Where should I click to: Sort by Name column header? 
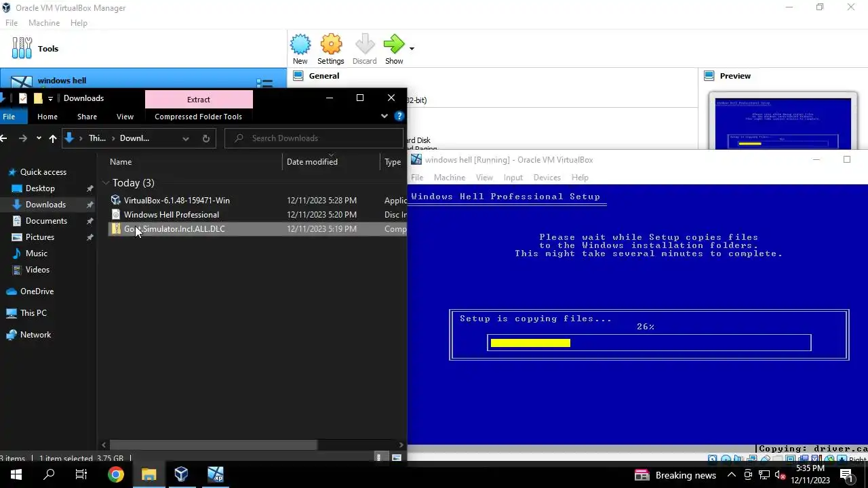(x=121, y=162)
